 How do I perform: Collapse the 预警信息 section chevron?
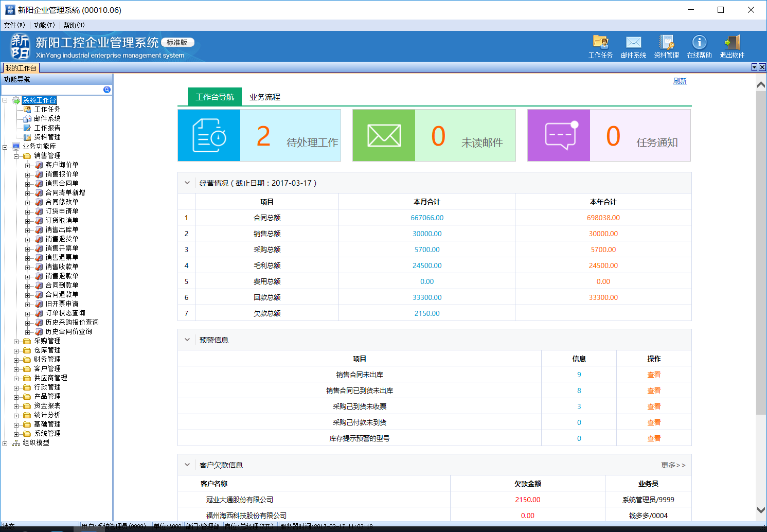tap(187, 340)
